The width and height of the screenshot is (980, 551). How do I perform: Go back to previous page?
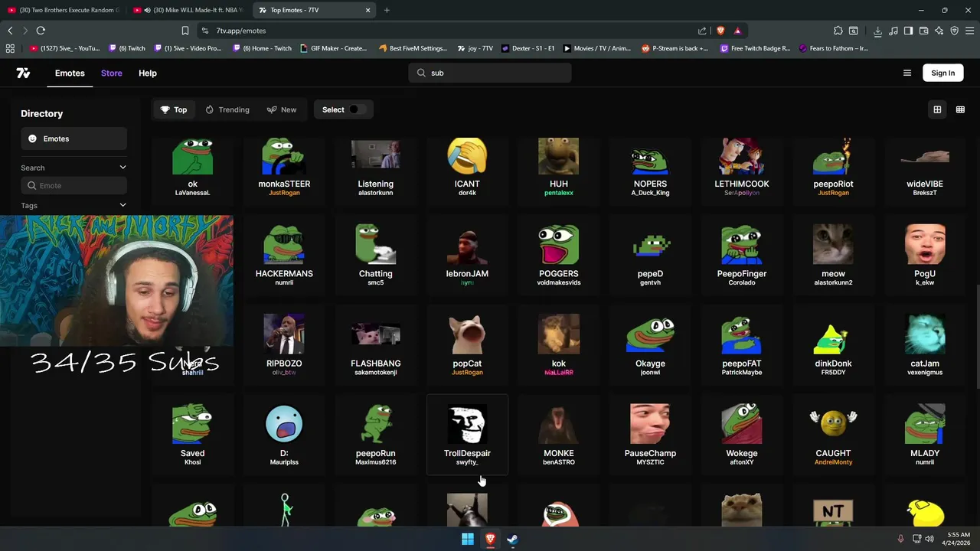point(10,31)
